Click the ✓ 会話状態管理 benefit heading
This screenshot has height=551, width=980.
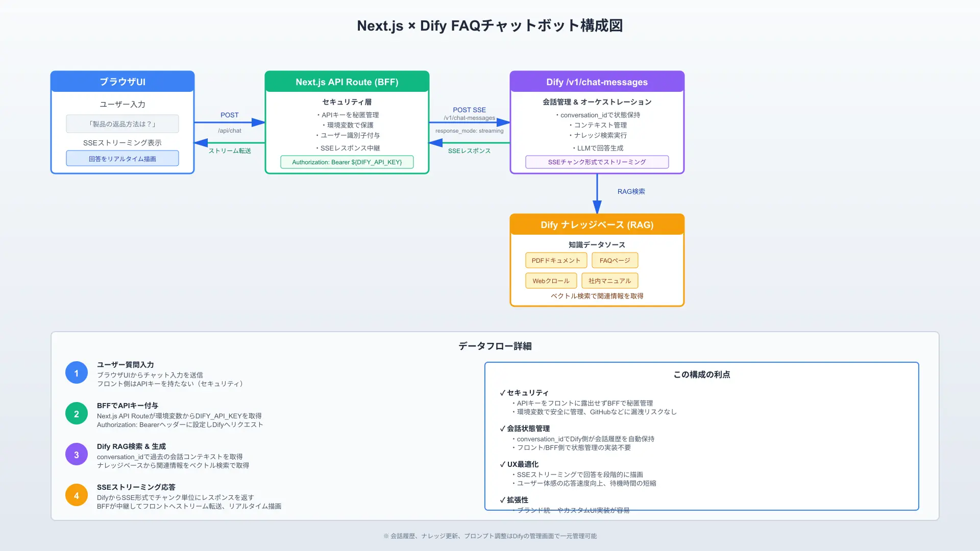pos(525,429)
